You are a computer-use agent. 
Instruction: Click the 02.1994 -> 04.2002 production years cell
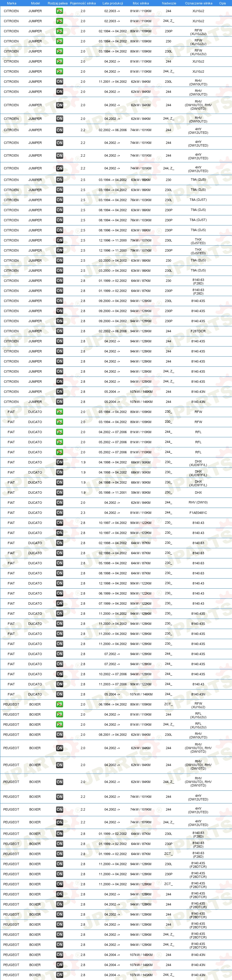(x=112, y=31)
